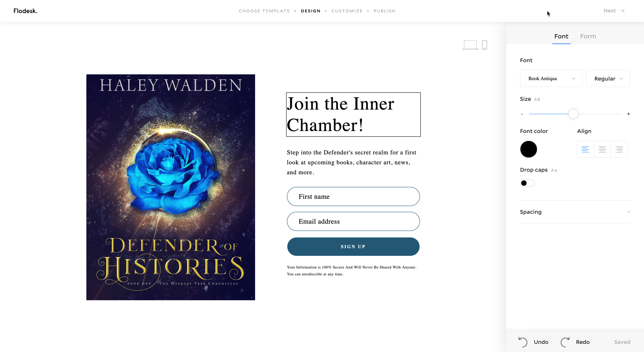
Task: Click Next to continue
Action: coord(614,11)
